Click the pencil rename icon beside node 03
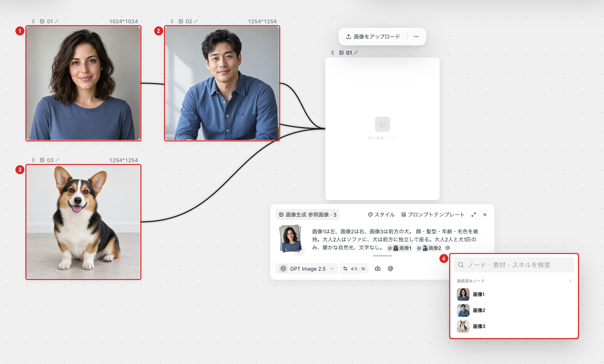The height and width of the screenshot is (364, 604). coord(57,160)
